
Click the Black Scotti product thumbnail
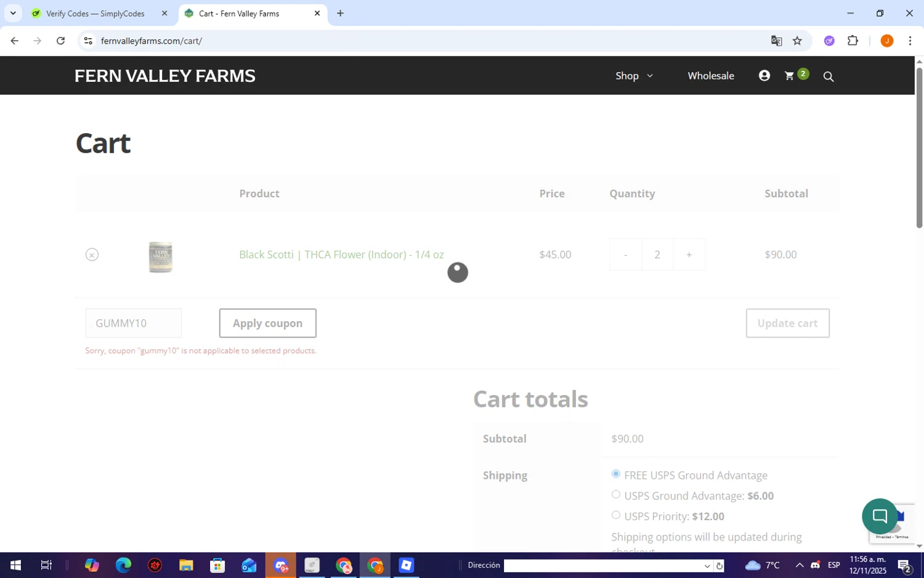tap(161, 257)
